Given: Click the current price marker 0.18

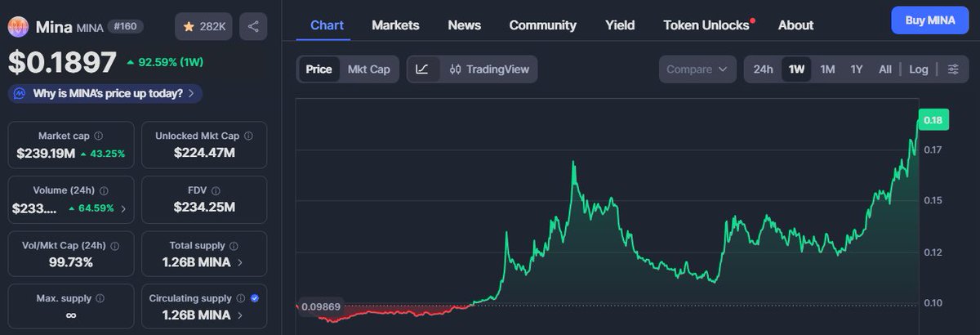Looking at the screenshot, I should [x=932, y=120].
